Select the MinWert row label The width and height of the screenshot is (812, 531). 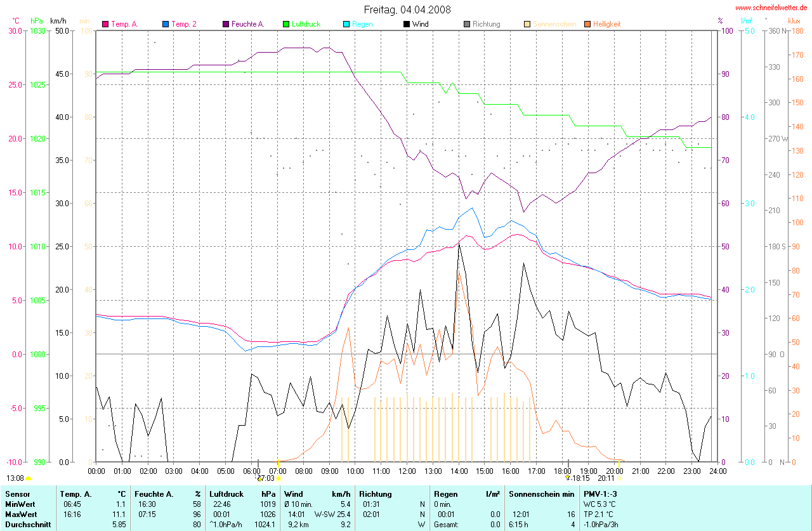[x=20, y=504]
